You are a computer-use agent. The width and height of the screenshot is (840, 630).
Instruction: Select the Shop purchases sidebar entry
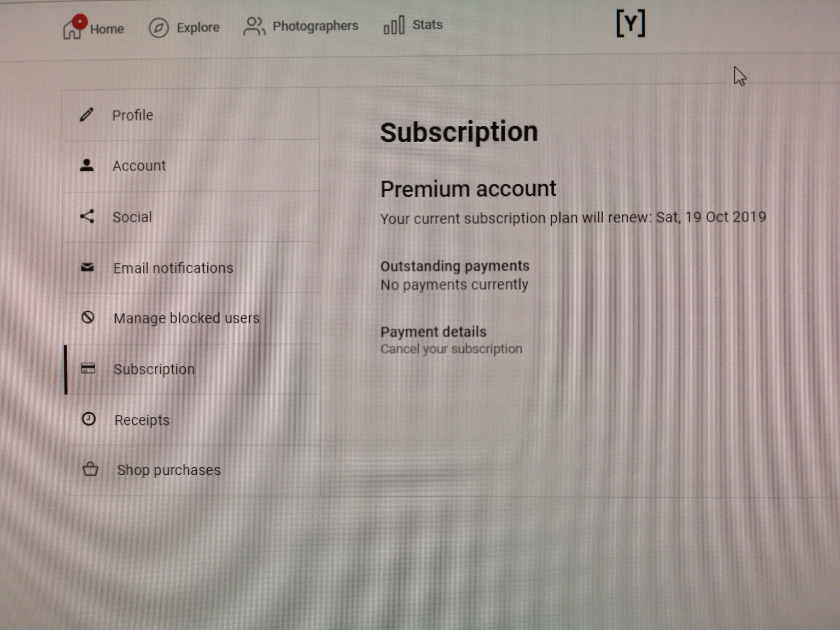(x=169, y=470)
